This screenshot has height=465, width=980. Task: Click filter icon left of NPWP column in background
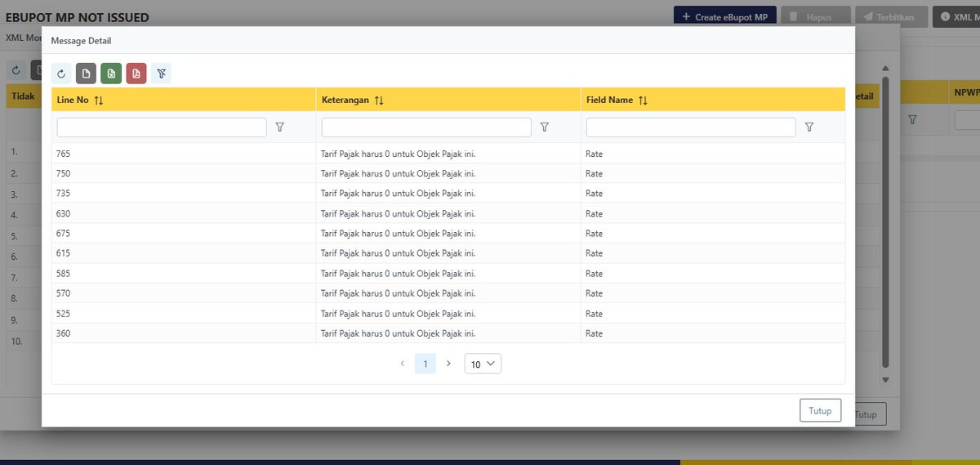pyautogui.click(x=913, y=119)
